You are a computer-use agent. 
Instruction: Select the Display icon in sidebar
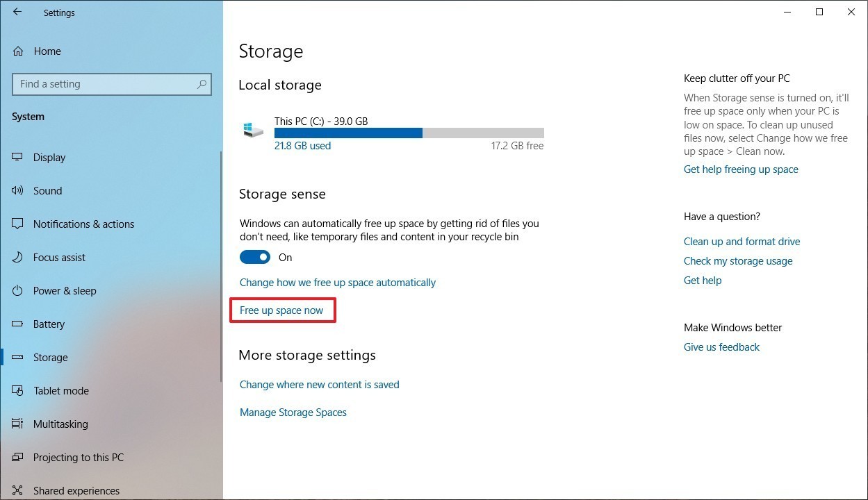coord(16,157)
